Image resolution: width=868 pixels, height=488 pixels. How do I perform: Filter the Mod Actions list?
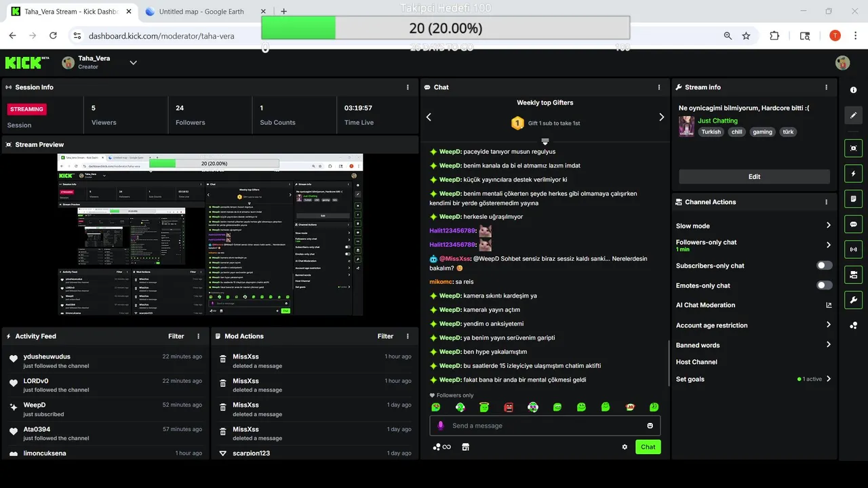point(385,336)
